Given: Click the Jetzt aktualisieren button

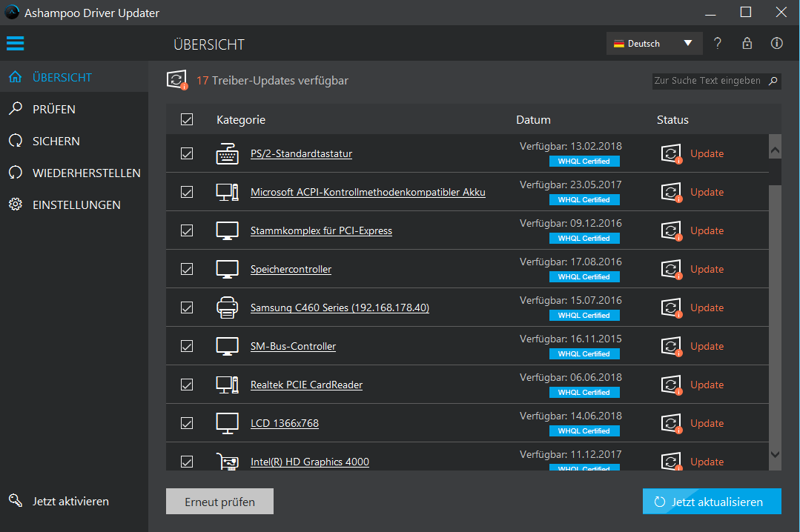Looking at the screenshot, I should [x=712, y=502].
